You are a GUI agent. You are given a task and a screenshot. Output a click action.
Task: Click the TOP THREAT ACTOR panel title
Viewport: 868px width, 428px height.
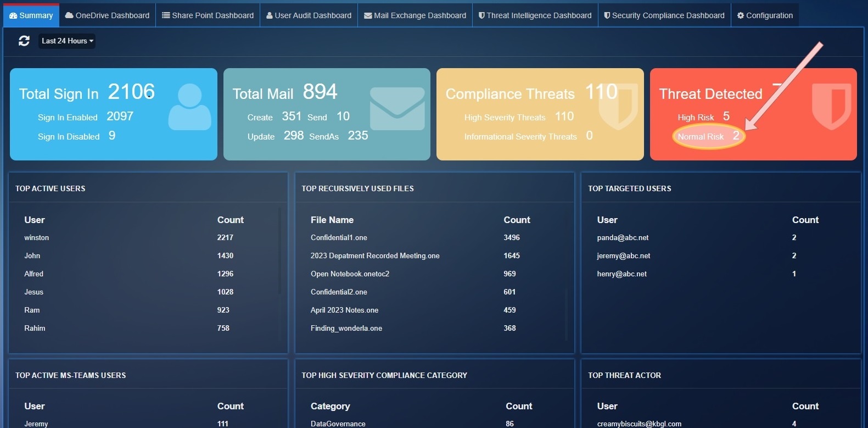624,375
